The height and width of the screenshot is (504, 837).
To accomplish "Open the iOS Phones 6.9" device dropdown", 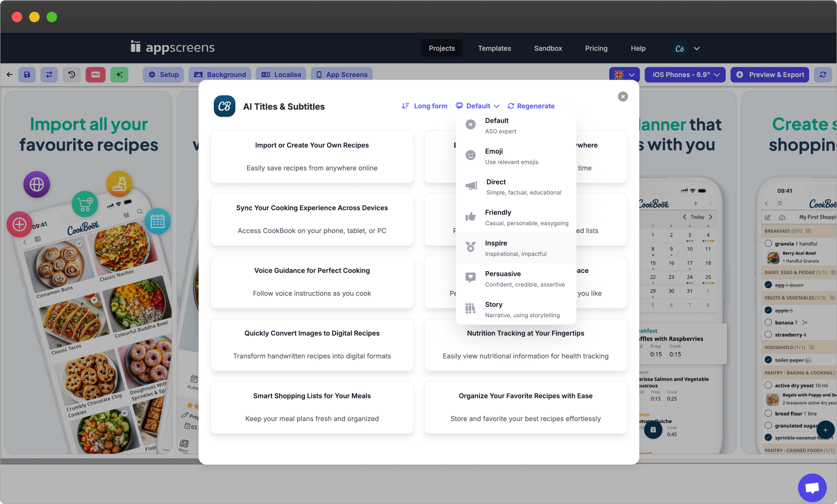I will [685, 74].
